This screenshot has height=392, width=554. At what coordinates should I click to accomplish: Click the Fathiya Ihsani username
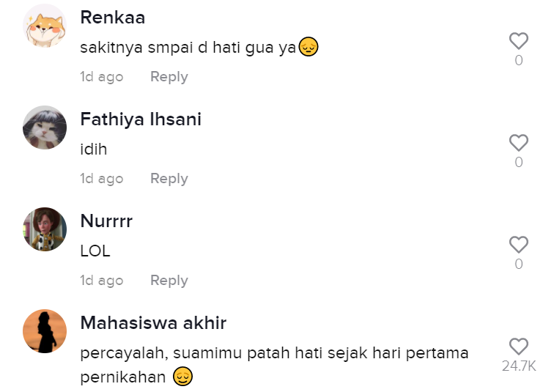(x=141, y=119)
